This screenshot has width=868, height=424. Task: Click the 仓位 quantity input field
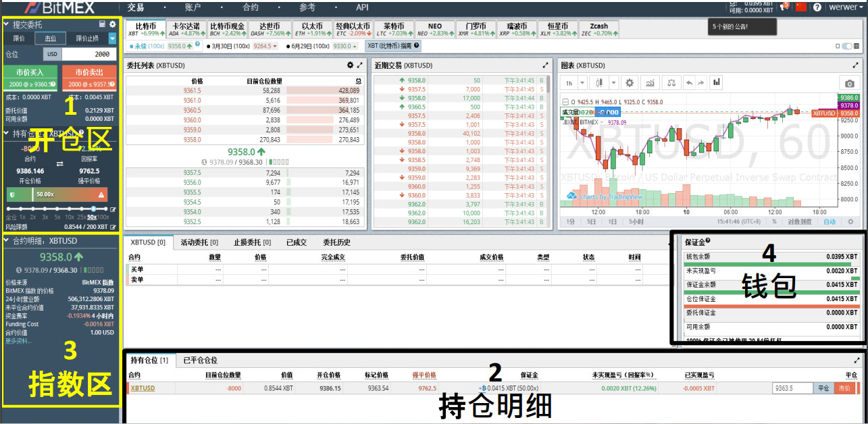[x=88, y=54]
